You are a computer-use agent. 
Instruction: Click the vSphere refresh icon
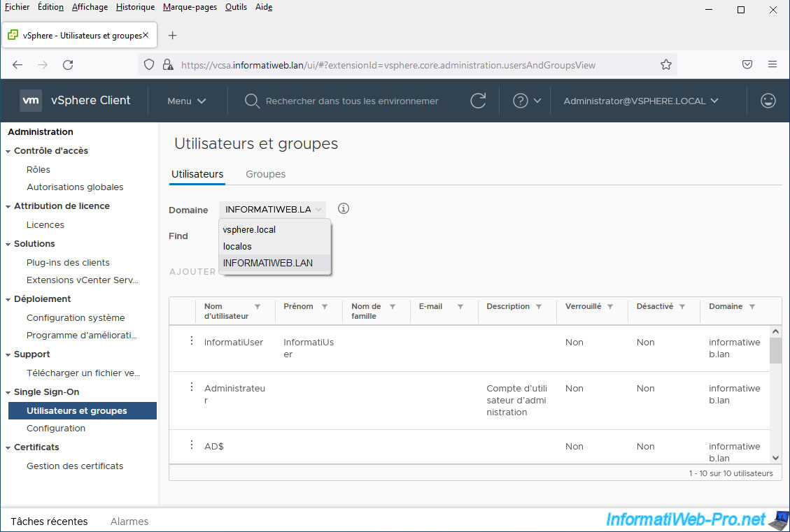[478, 101]
